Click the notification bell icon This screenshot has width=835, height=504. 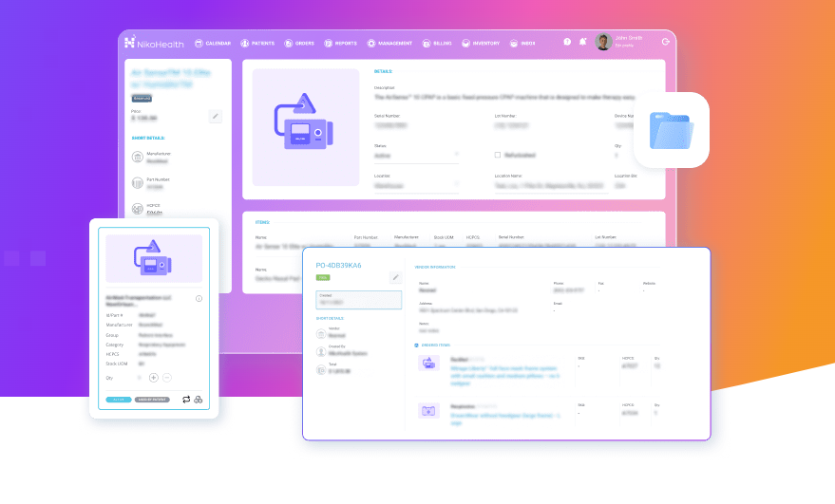click(x=581, y=42)
